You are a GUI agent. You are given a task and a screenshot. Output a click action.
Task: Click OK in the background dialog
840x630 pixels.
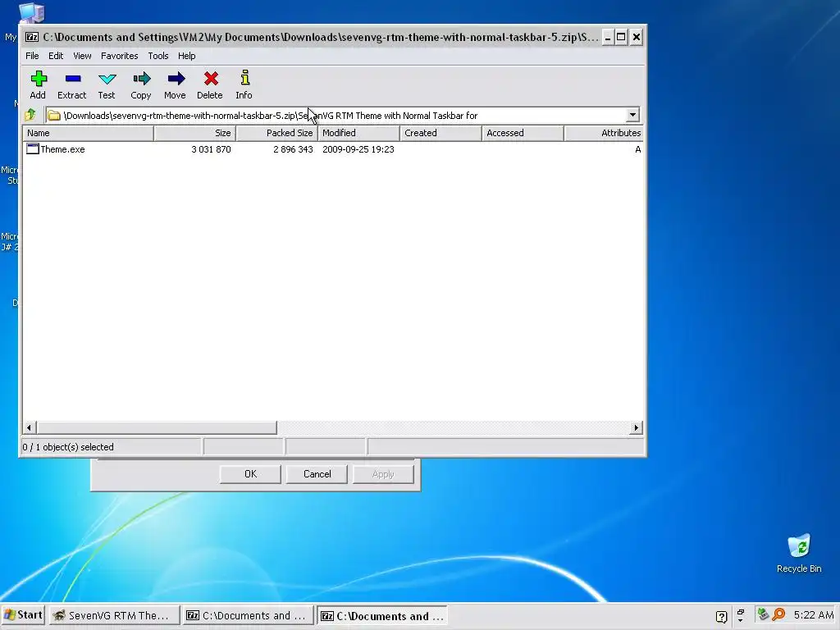pyautogui.click(x=250, y=474)
